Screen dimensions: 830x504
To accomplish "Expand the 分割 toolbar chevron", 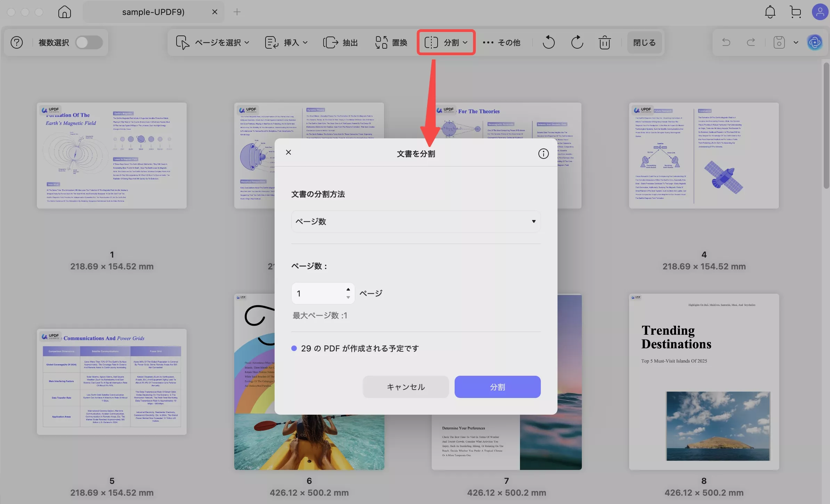I will click(x=465, y=42).
